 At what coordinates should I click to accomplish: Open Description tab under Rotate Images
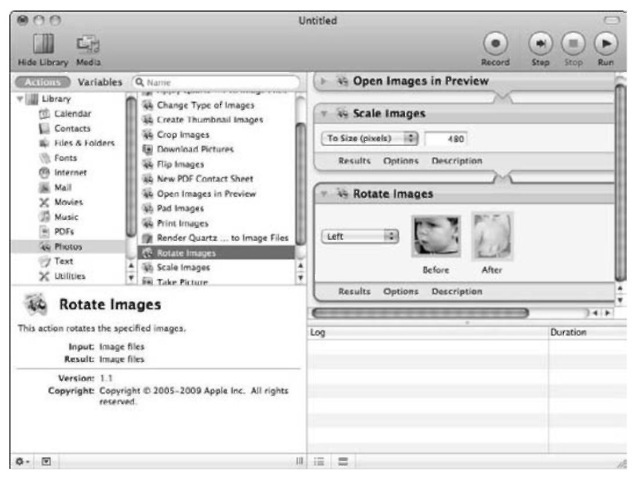coord(457,291)
